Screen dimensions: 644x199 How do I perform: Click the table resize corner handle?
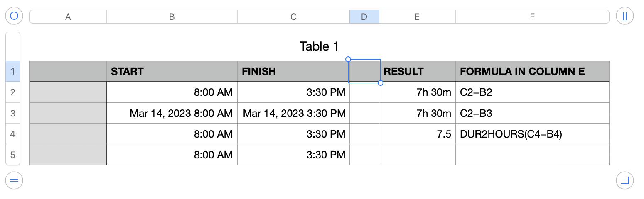coord(624,180)
